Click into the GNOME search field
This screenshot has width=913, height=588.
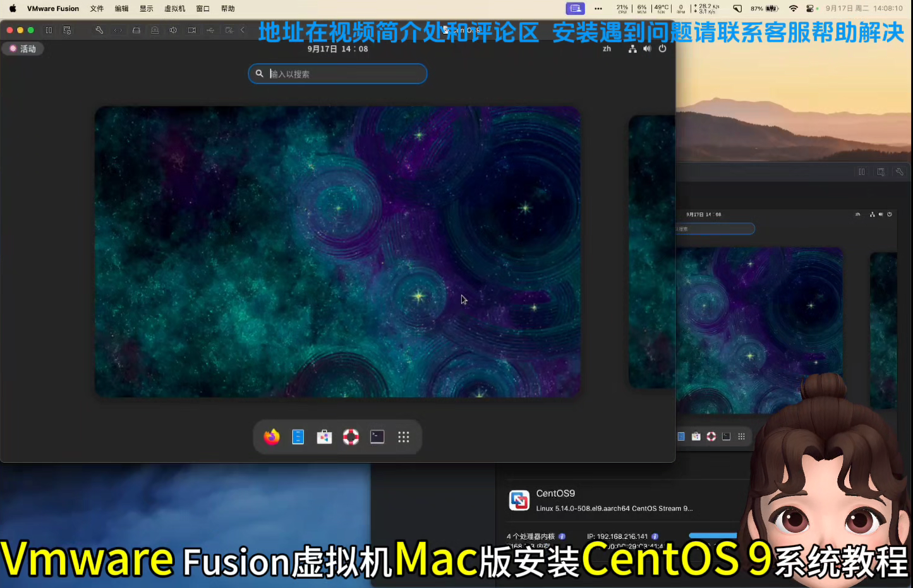[337, 74]
